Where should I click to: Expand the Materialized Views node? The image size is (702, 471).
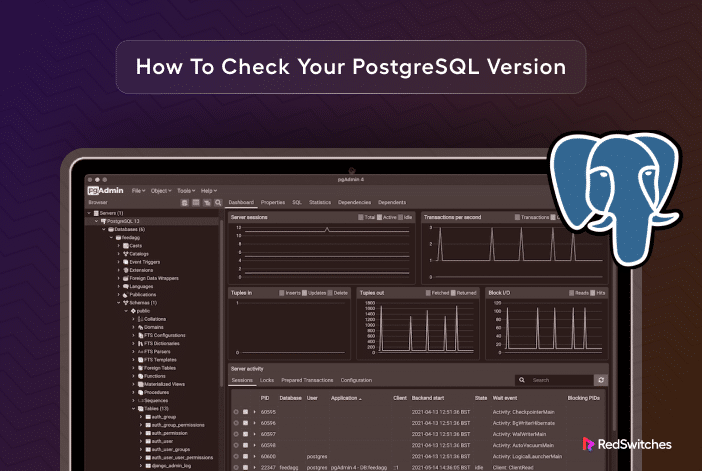pyautogui.click(x=133, y=384)
